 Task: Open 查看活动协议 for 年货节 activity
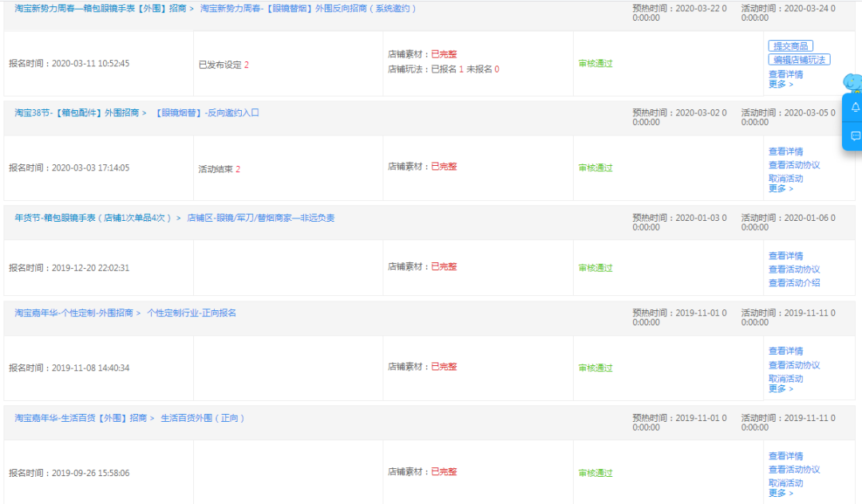(x=794, y=270)
